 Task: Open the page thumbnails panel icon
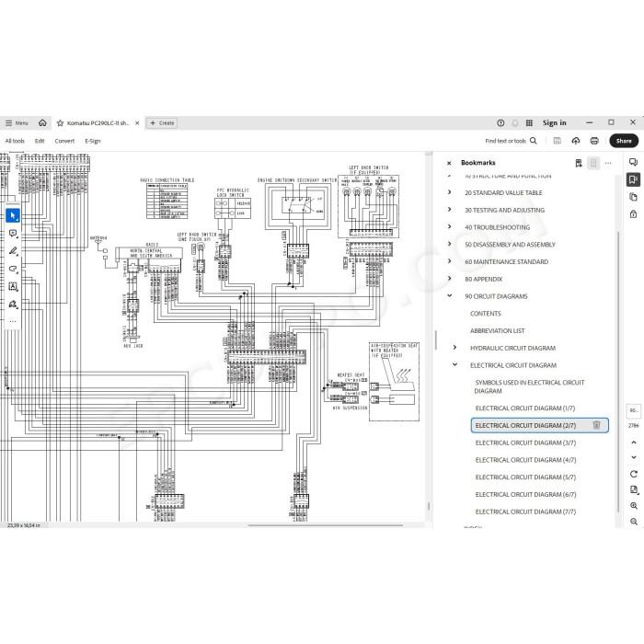tap(633, 197)
